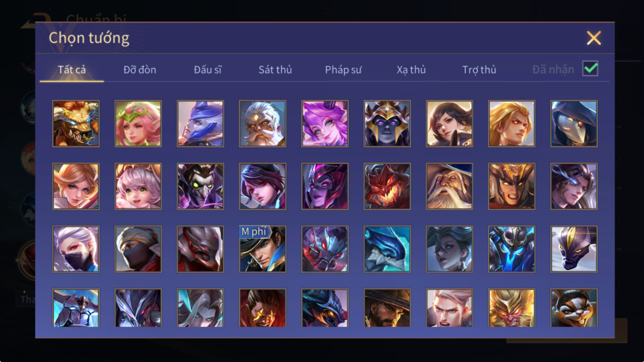The width and height of the screenshot is (644, 362).
Task: Pick the purple-haired horned girl hero
Action: click(x=325, y=124)
